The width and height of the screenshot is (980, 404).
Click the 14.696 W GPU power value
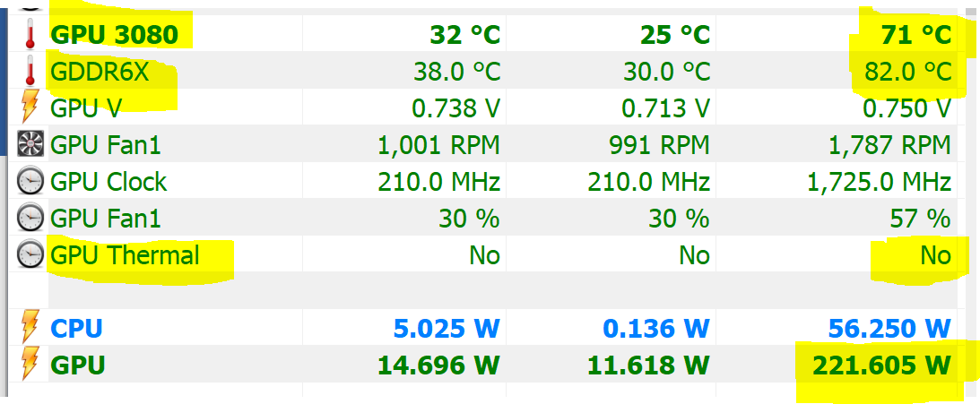pyautogui.click(x=439, y=365)
